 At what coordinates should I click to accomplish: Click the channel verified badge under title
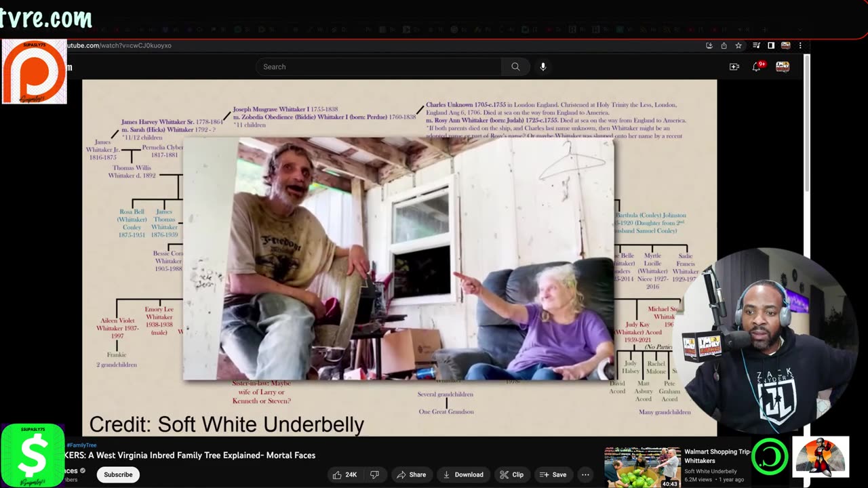[83, 470]
